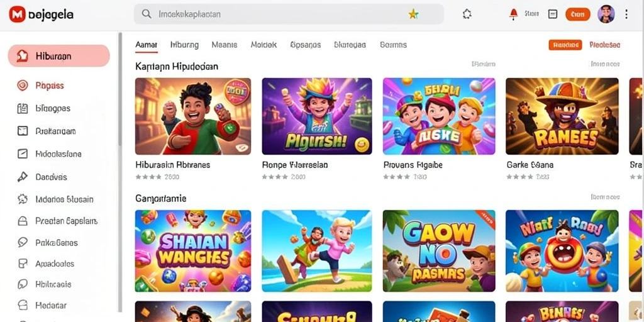Click the sidebar vertical scrollbar

[120, 91]
